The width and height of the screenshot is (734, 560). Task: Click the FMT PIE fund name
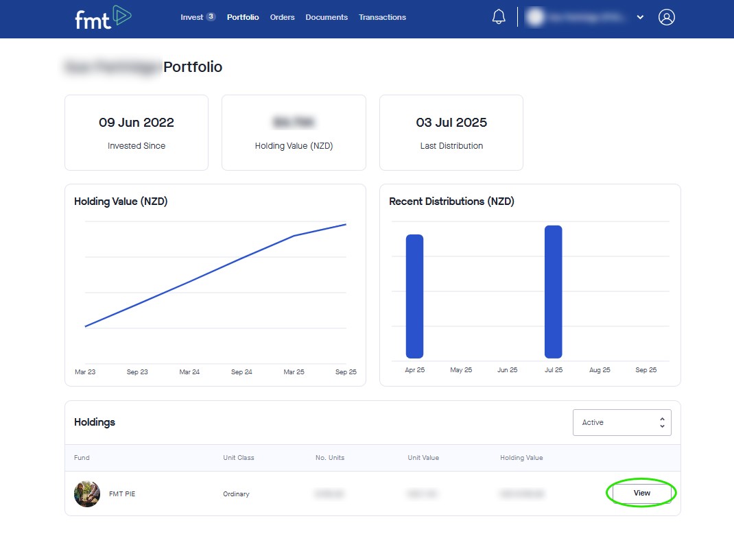click(x=122, y=494)
